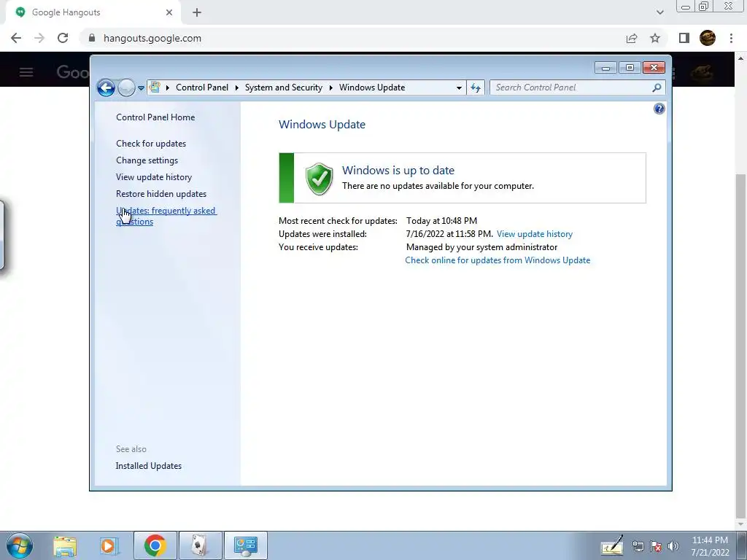Image resolution: width=747 pixels, height=560 pixels.
Task: Open View update history in sidebar
Action: [x=154, y=177]
